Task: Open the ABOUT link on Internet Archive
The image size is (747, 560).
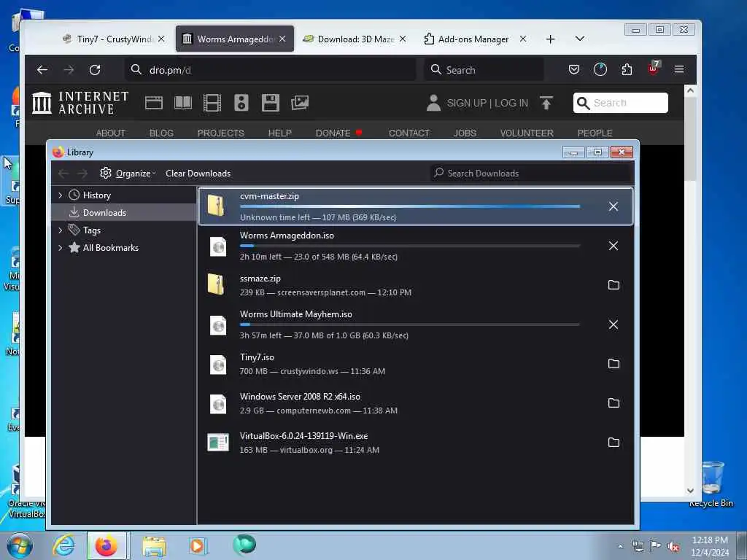Action: point(111,133)
